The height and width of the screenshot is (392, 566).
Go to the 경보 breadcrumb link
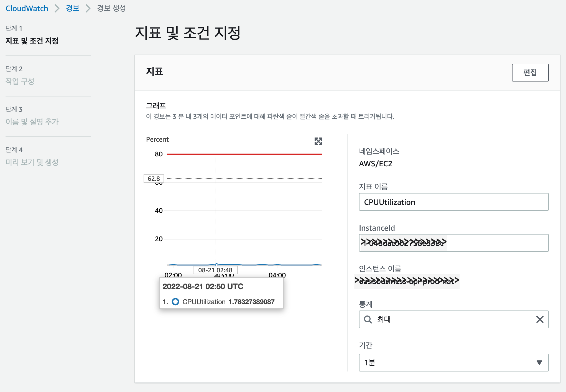[73, 8]
